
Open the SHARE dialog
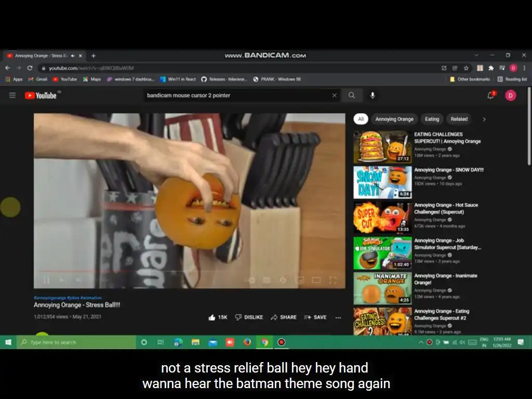(284, 317)
